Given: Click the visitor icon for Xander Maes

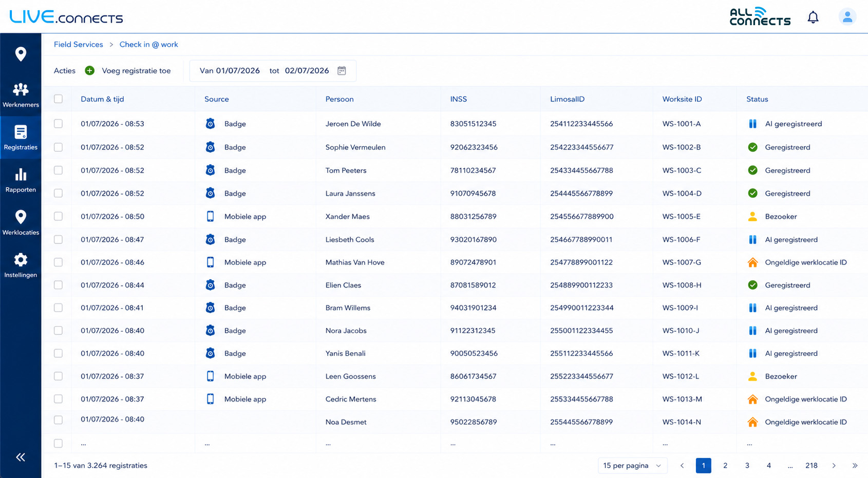Looking at the screenshot, I should click(752, 217).
